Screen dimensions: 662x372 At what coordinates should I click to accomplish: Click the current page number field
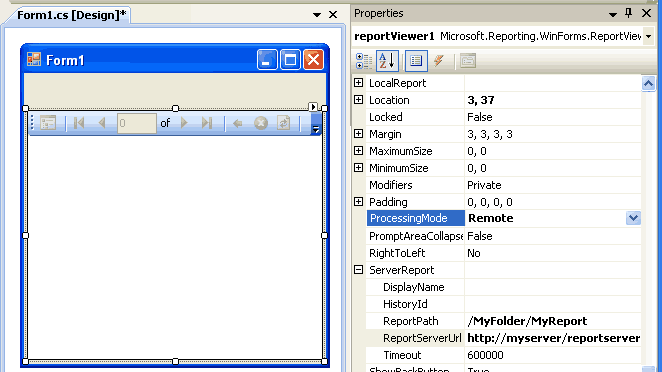[x=136, y=123]
